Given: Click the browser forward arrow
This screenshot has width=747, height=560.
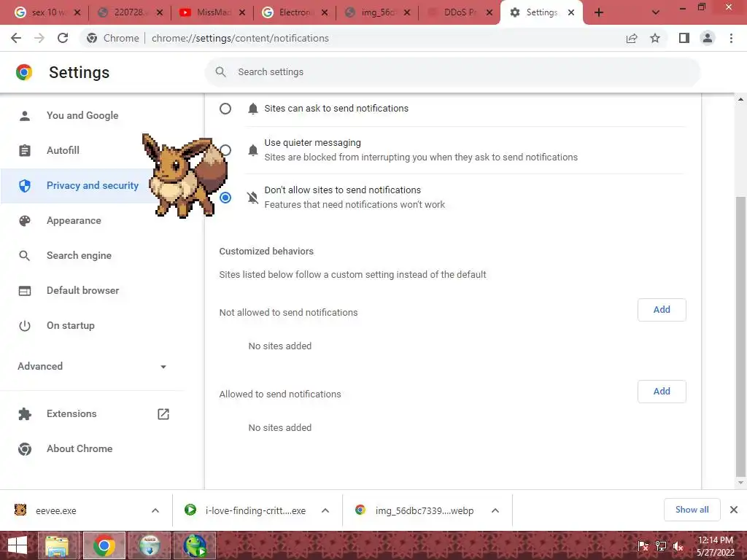Looking at the screenshot, I should (x=39, y=38).
